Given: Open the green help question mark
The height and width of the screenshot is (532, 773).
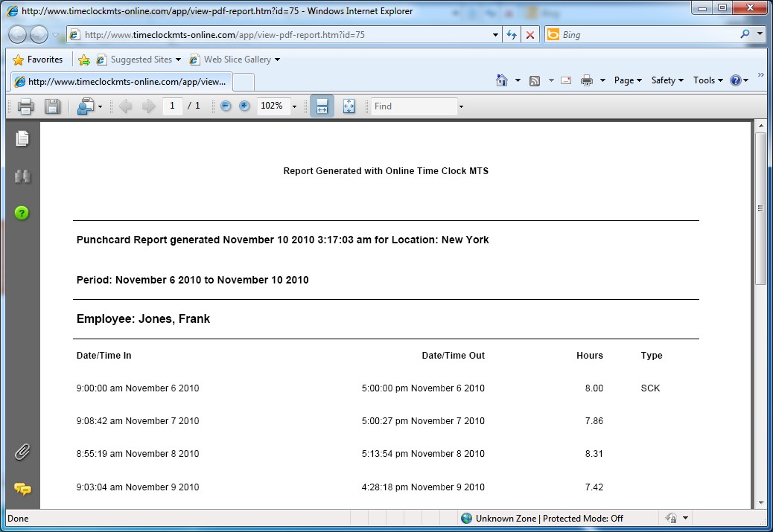Looking at the screenshot, I should (x=22, y=213).
